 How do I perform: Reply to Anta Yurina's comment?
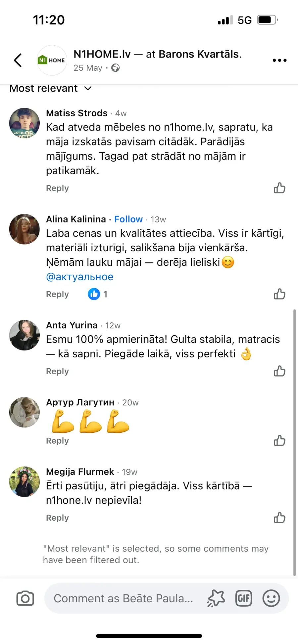pyautogui.click(x=57, y=371)
